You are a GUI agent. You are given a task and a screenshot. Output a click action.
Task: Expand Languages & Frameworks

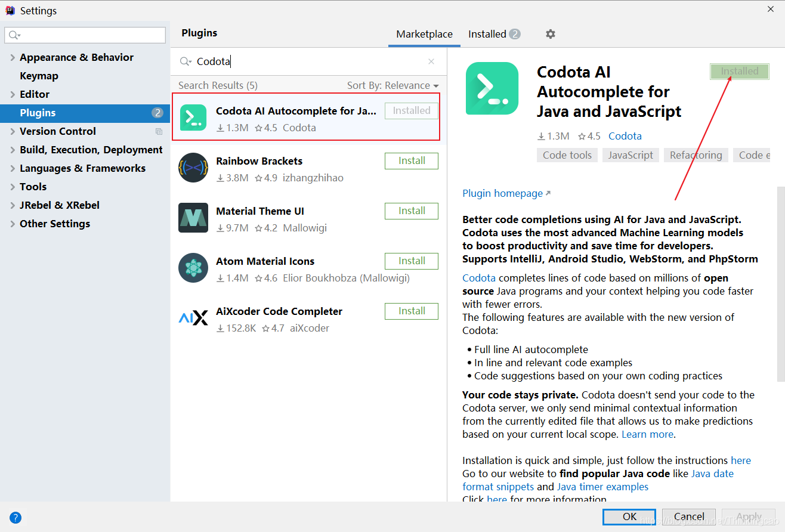[13, 168]
